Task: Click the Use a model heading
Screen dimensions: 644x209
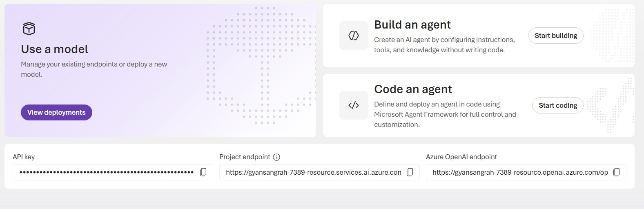Action: (x=55, y=49)
